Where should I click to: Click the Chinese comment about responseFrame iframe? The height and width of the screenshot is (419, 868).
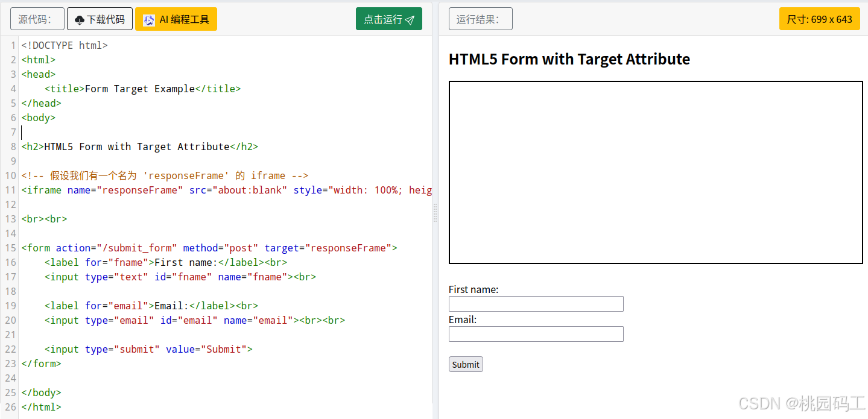coord(165,175)
